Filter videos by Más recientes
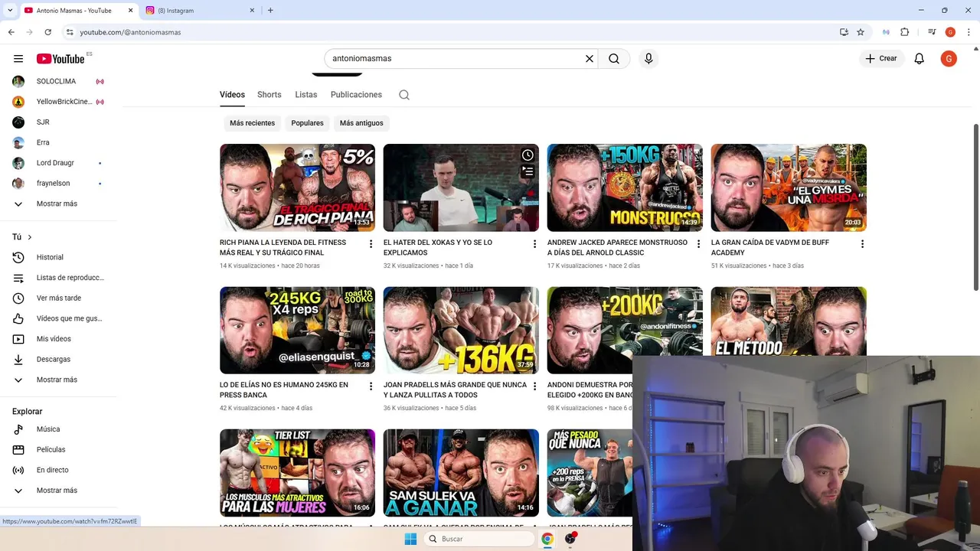980x551 pixels. click(252, 123)
